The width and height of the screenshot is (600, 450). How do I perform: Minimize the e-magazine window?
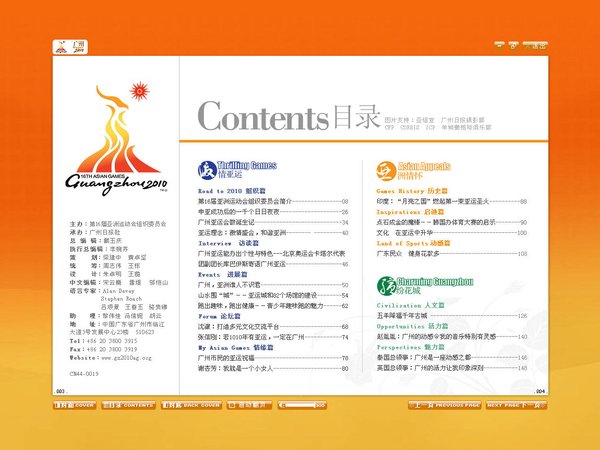(499, 45)
